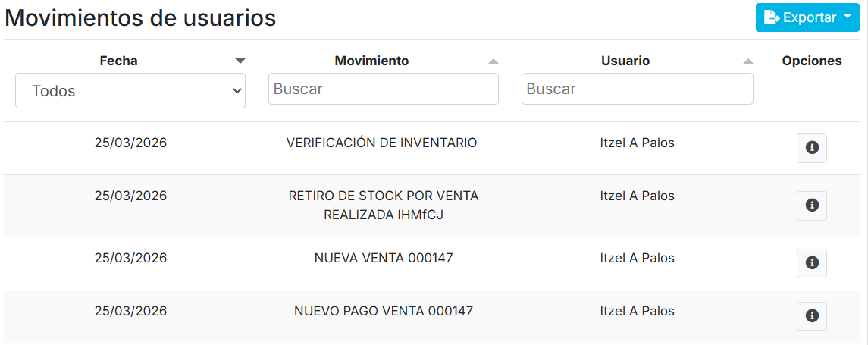Focus the Usuario search box
This screenshot has width=868, height=345.
[x=637, y=89]
